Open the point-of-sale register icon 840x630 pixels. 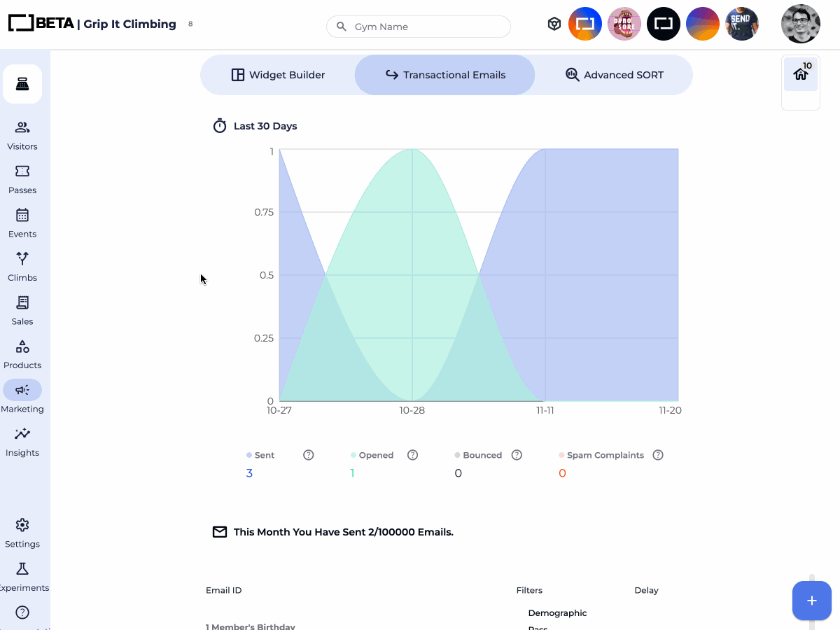coord(22,84)
